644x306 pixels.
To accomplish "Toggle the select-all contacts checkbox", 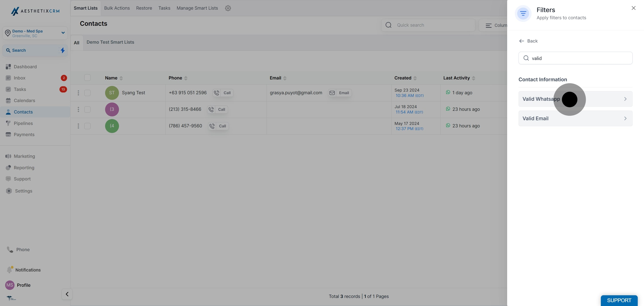I will point(87,78).
